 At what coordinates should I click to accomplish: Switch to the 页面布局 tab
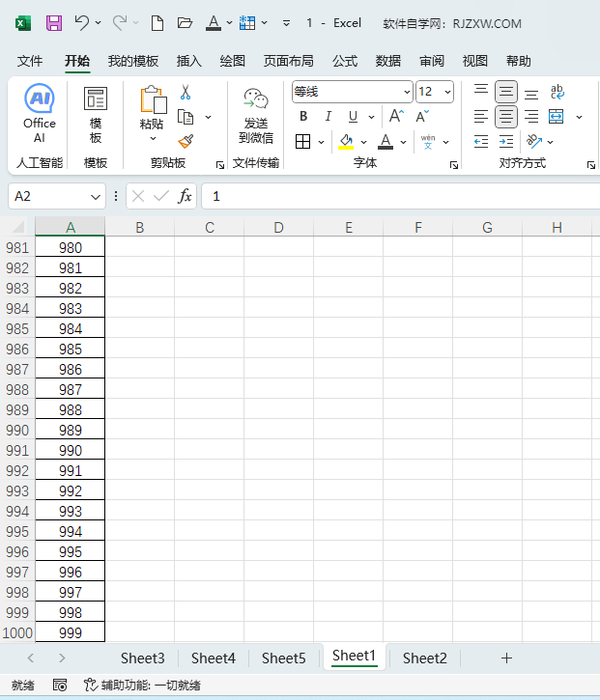288,61
